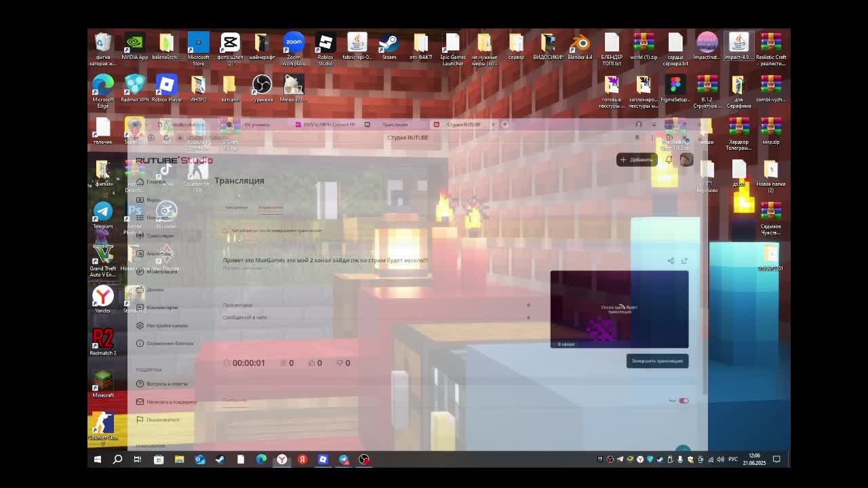
Task: Open Roblox Player desktop shortcut
Action: coord(166,89)
